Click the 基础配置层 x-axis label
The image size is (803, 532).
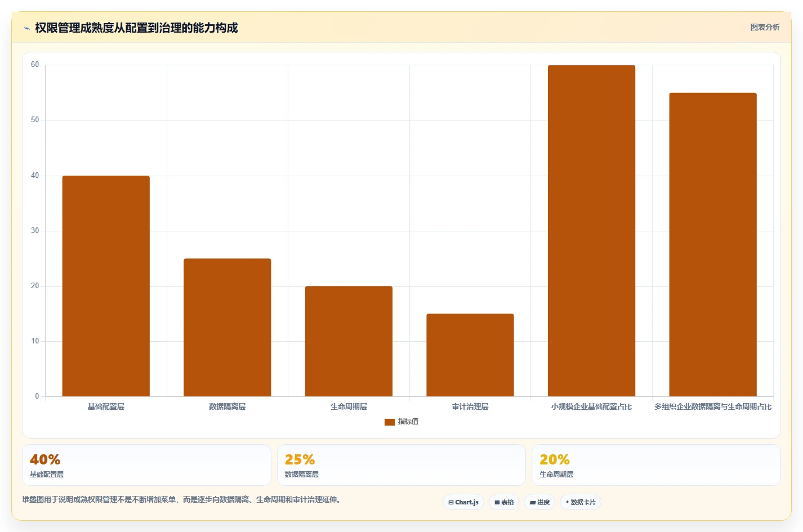click(106, 406)
